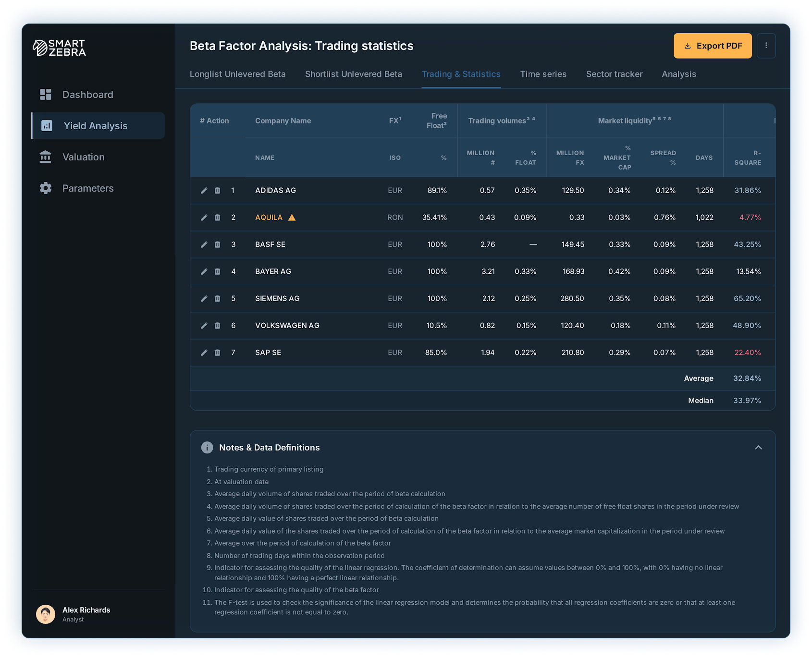812x658 pixels.
Task: Click the SPREAD % column subheader
Action: point(663,158)
